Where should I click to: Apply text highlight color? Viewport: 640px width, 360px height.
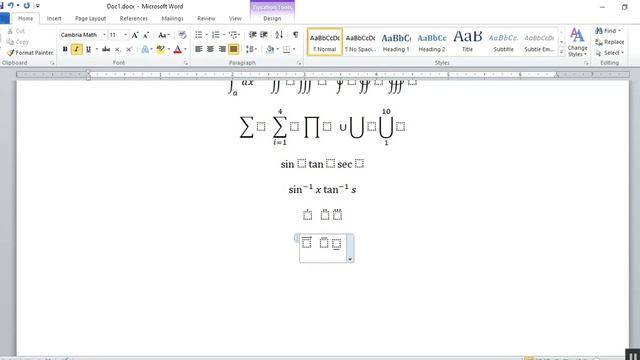tap(160, 49)
